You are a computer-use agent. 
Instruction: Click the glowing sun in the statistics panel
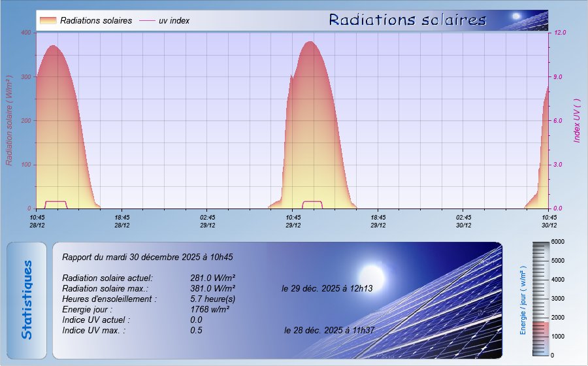tap(372, 273)
